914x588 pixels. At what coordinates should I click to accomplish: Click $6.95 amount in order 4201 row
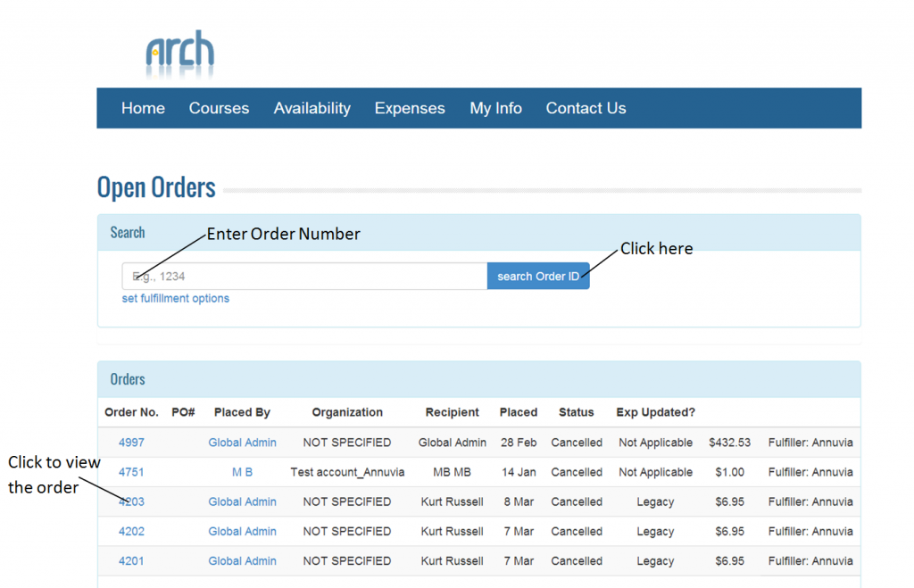730,561
